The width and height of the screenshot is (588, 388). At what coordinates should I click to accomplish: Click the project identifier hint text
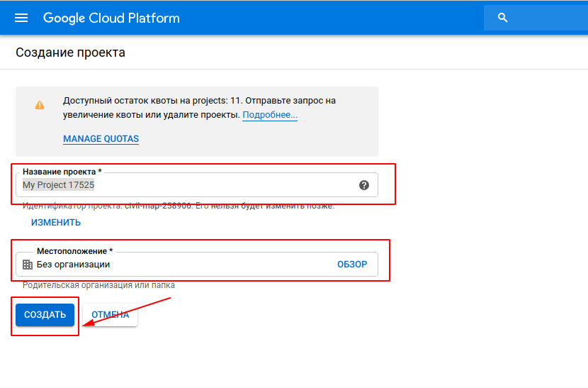(x=178, y=206)
